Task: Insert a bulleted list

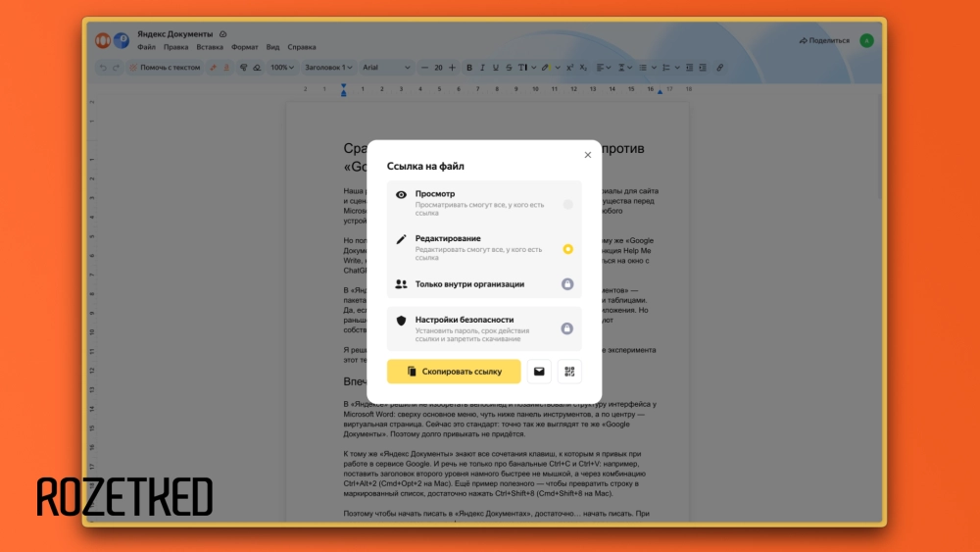Action: tap(643, 68)
